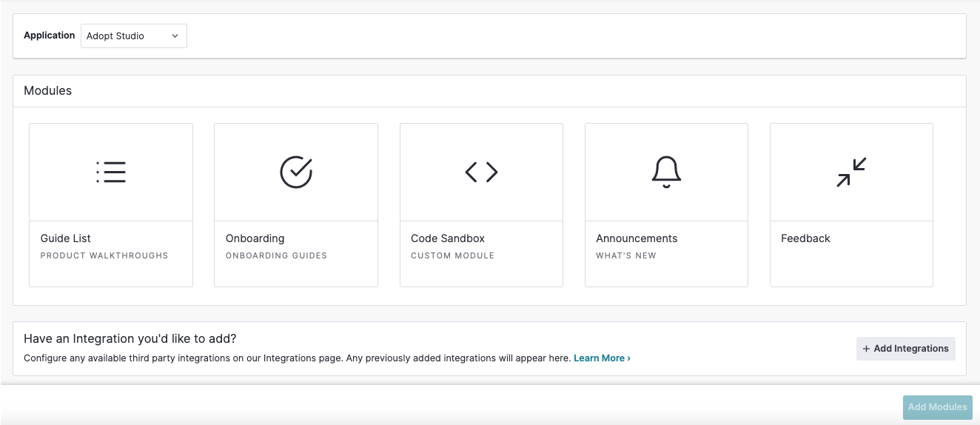Click the Guide List module title
Image resolution: width=980 pixels, height=425 pixels.
66,238
